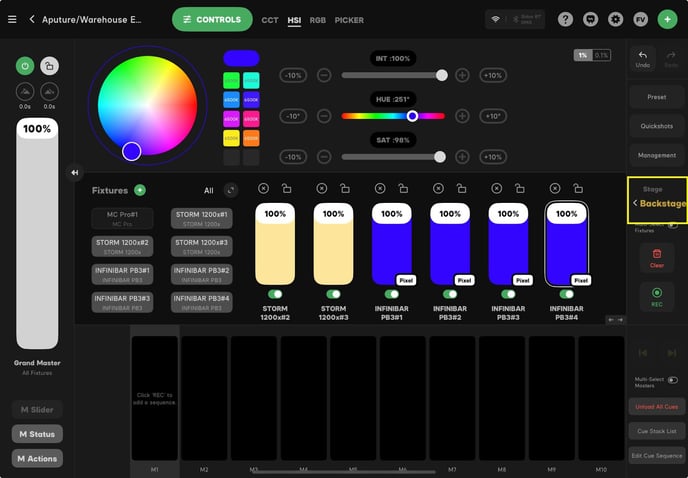The width and height of the screenshot is (688, 478).
Task: Select the 1% step precision option
Action: (x=583, y=55)
